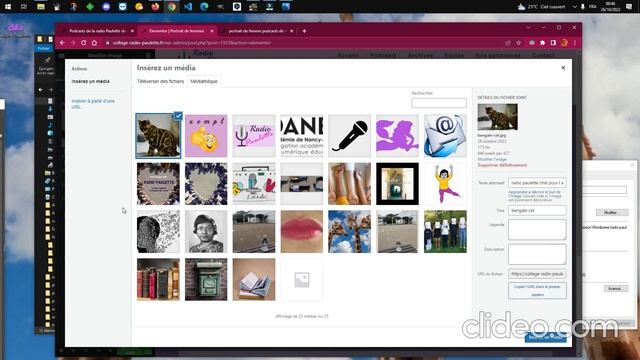The image size is (640, 360).
Task: Open the browser extensions puzzle icon
Action: 542,42
